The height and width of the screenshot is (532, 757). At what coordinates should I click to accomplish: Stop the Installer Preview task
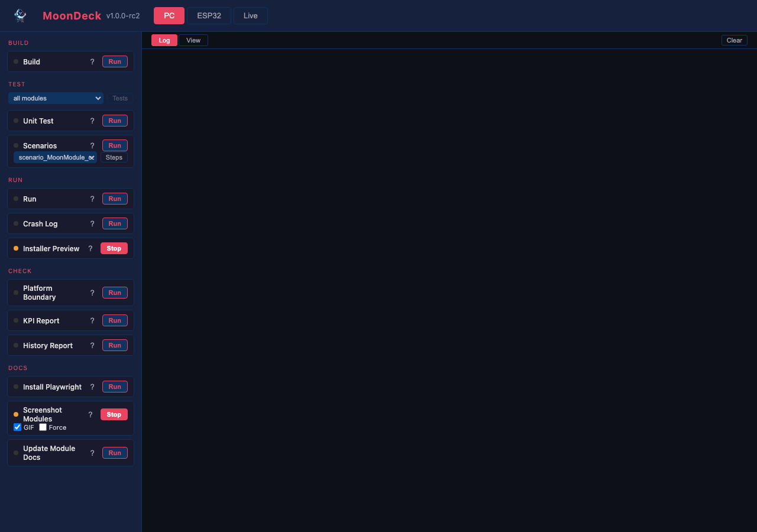114,248
